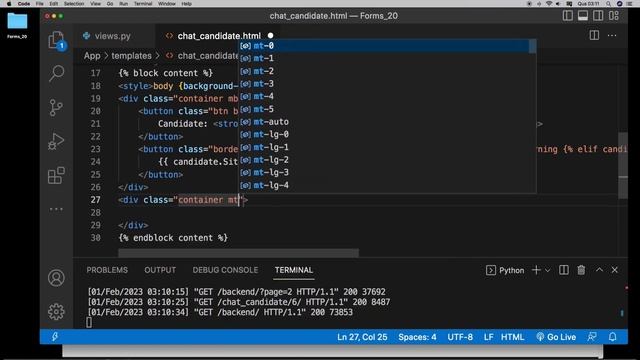
Task: Select mt-5 suggestion
Action: coord(384,109)
